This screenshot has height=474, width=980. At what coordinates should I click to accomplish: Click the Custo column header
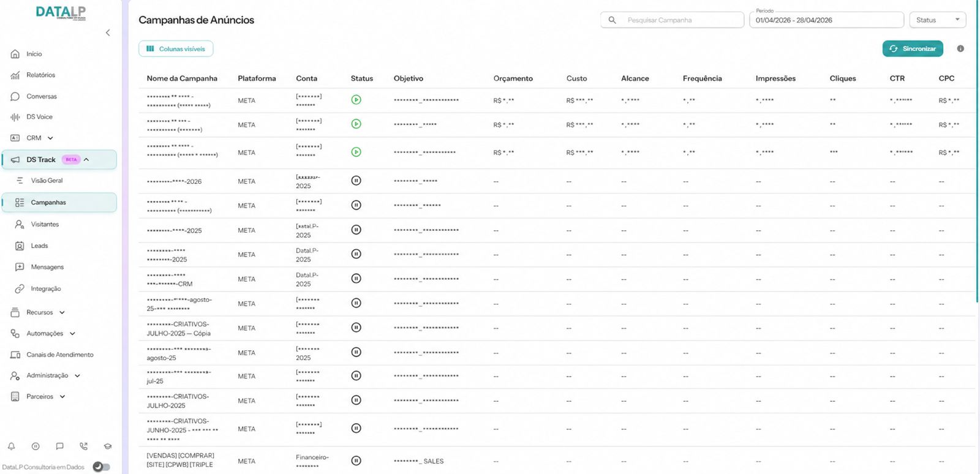tap(576, 78)
